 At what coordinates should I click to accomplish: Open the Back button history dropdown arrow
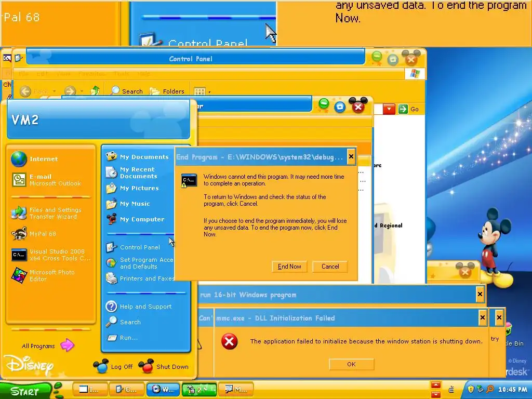tap(54, 91)
